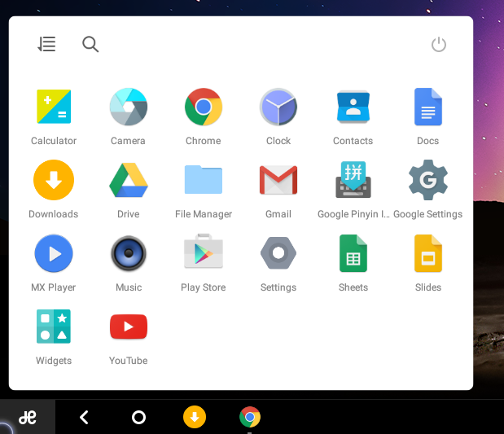Open the Settings app
The height and width of the screenshot is (434, 504).
coord(278,253)
